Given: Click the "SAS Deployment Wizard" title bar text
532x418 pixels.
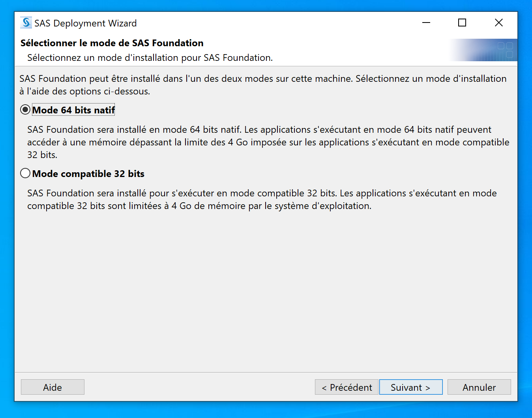Looking at the screenshot, I should click(86, 23).
